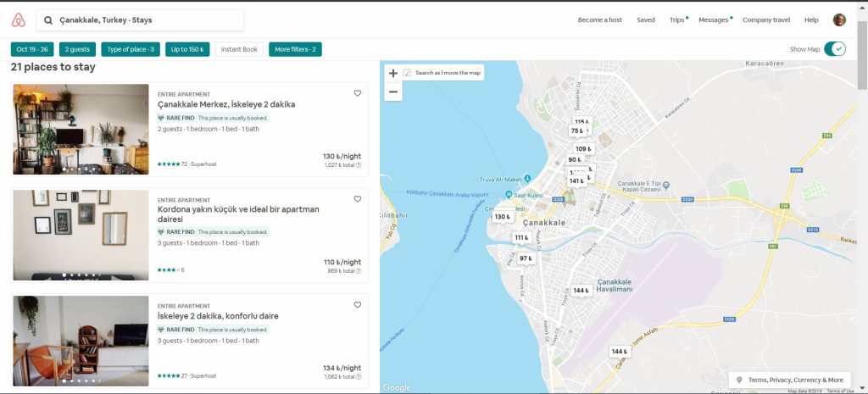Viewport: 868px width, 394px height.
Task: Toggle the Show Map switch
Action: pyautogui.click(x=835, y=49)
